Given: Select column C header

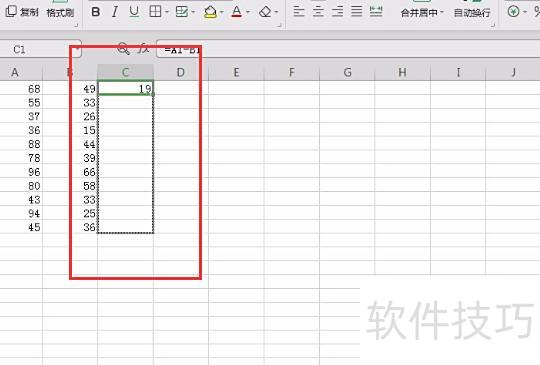Looking at the screenshot, I should point(125,72).
